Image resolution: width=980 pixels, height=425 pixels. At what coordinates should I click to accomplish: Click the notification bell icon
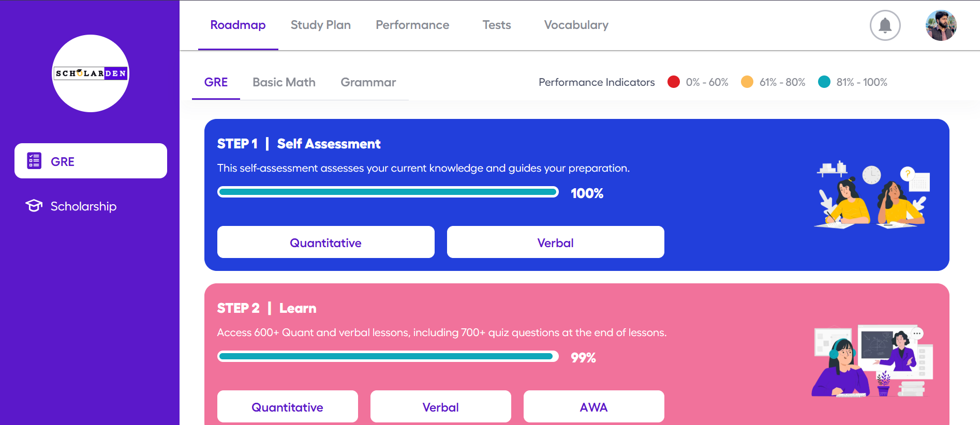tap(885, 25)
